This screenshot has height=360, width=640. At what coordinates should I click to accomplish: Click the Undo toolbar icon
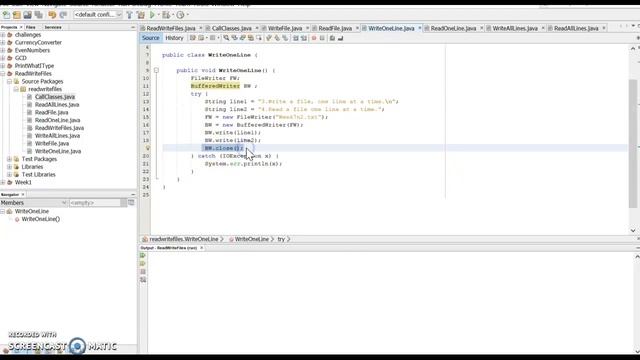point(52,15)
